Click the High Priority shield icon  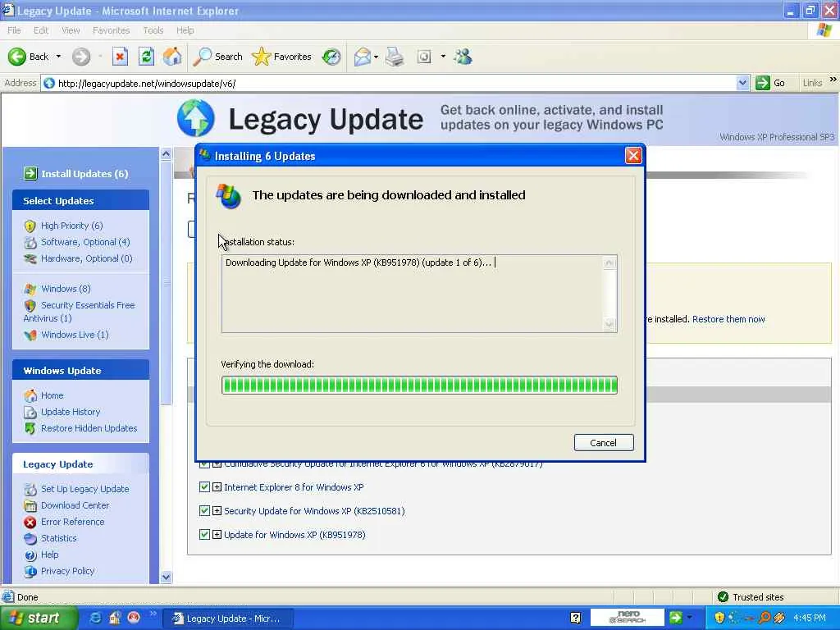30,226
